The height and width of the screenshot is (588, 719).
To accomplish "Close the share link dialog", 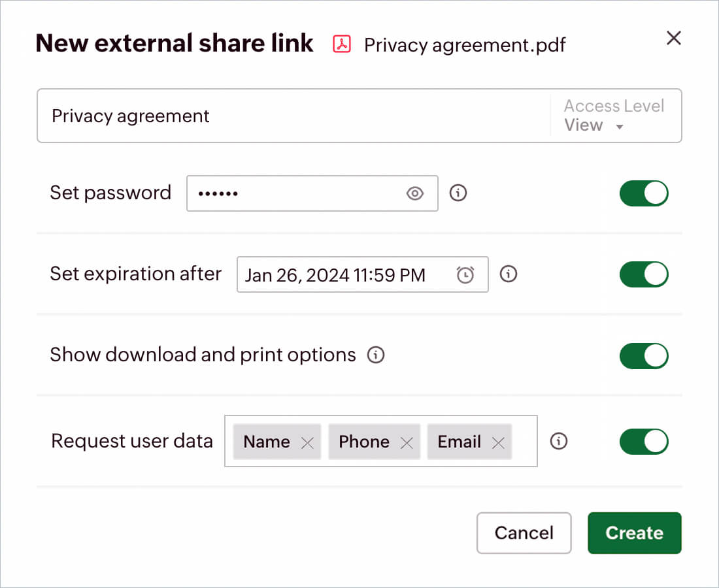I will pos(673,38).
